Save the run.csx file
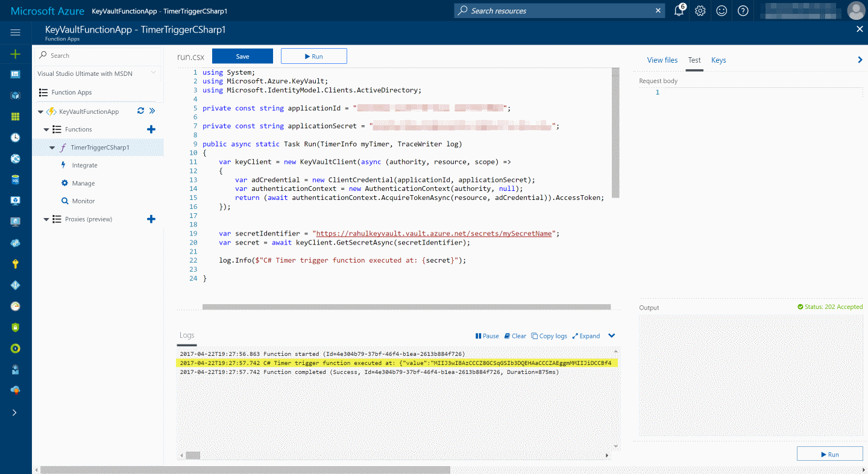Image resolution: width=868 pixels, height=474 pixels. click(x=242, y=56)
